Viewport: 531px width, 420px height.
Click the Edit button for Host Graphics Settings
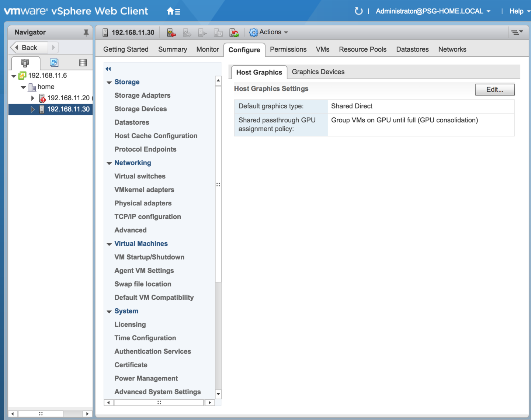(494, 89)
